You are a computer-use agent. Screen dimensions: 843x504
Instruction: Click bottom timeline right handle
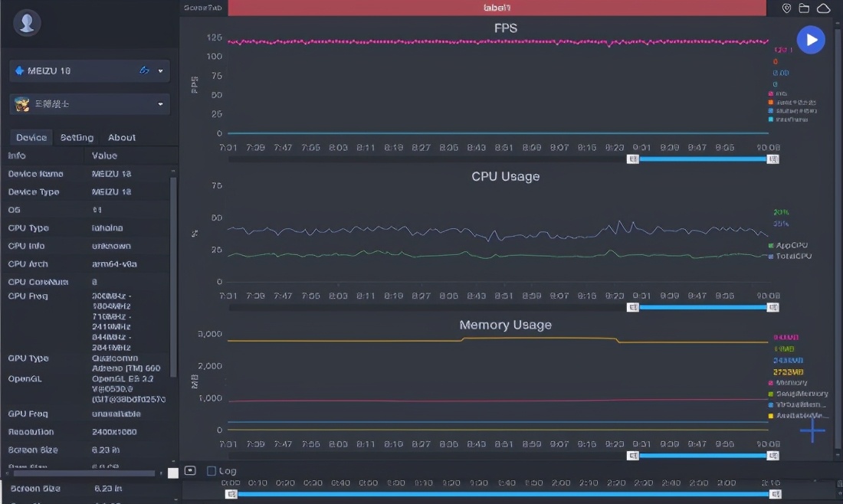(776, 494)
